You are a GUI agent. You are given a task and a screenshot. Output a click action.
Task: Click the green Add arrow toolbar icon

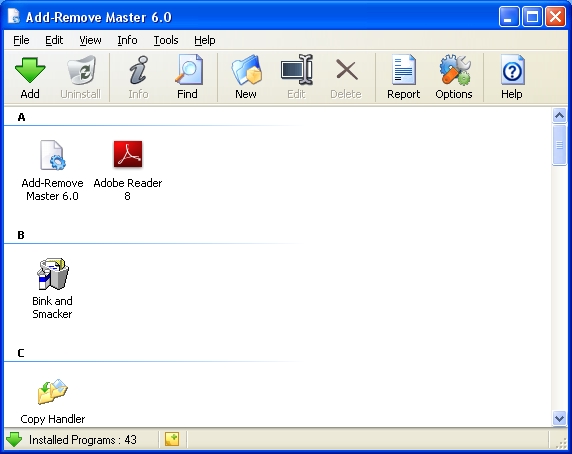[30, 70]
